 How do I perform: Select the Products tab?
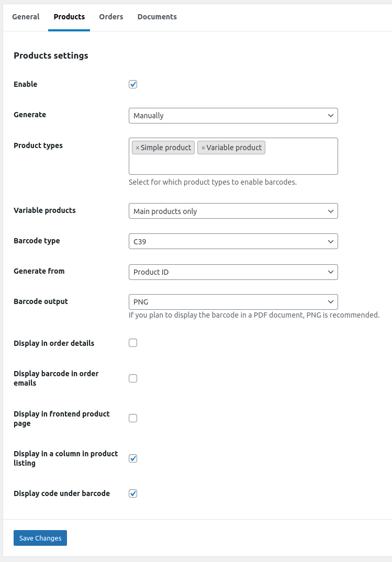(x=69, y=17)
